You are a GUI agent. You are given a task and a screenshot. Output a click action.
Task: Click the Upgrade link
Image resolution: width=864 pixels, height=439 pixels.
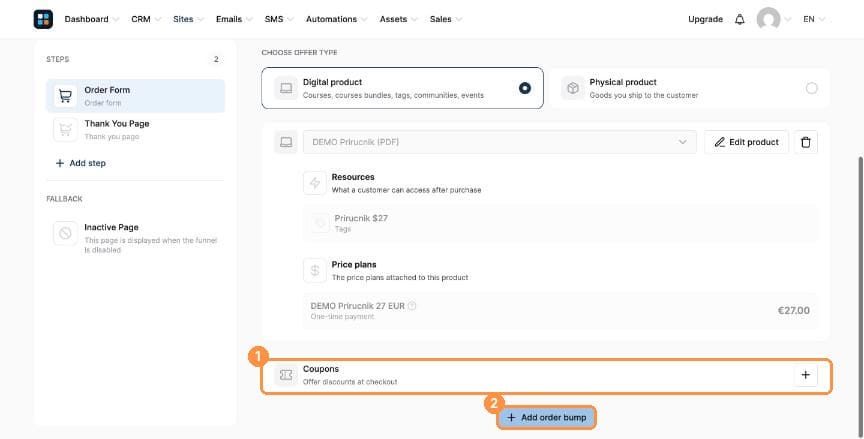[705, 19]
